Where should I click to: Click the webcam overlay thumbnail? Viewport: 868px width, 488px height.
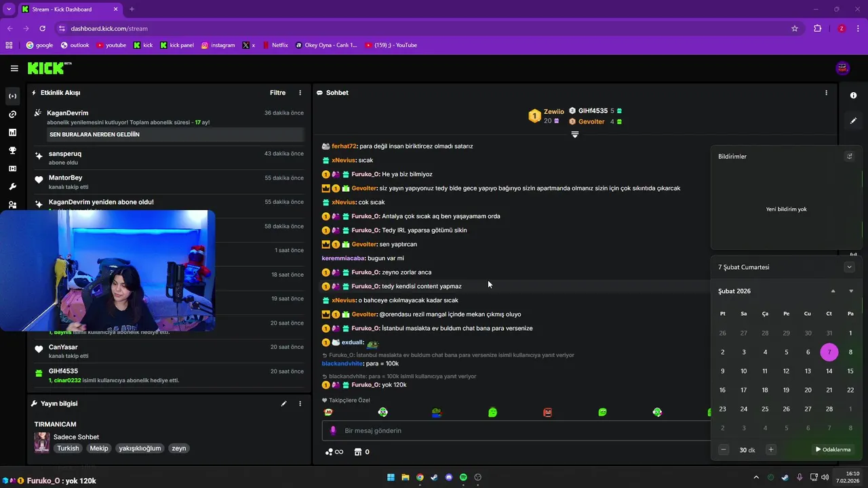pos(108,271)
